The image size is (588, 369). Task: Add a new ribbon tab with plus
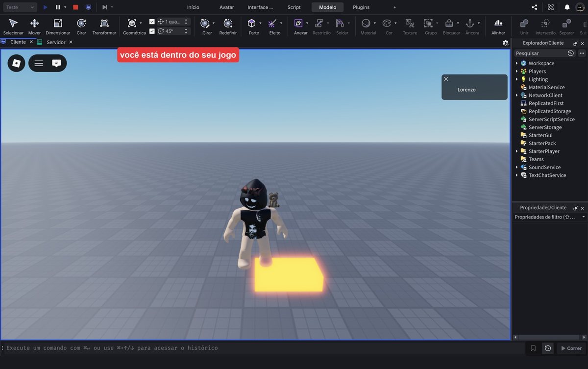[x=395, y=7]
